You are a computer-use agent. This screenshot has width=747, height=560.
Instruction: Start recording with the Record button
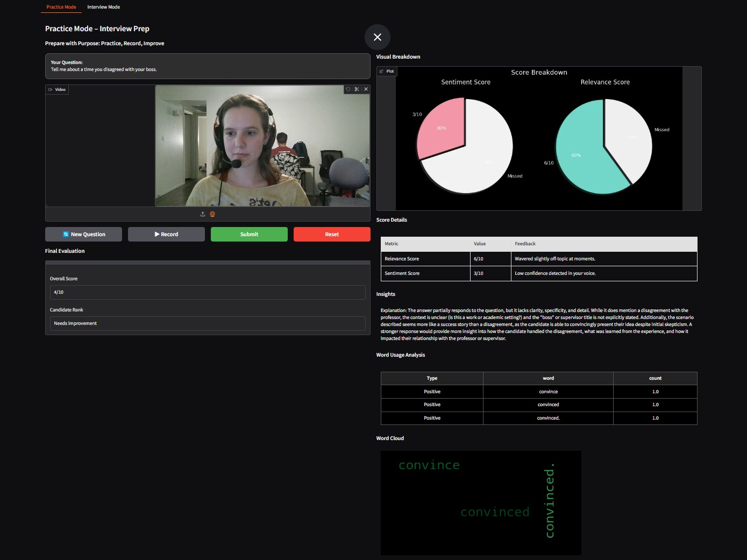[x=166, y=234]
